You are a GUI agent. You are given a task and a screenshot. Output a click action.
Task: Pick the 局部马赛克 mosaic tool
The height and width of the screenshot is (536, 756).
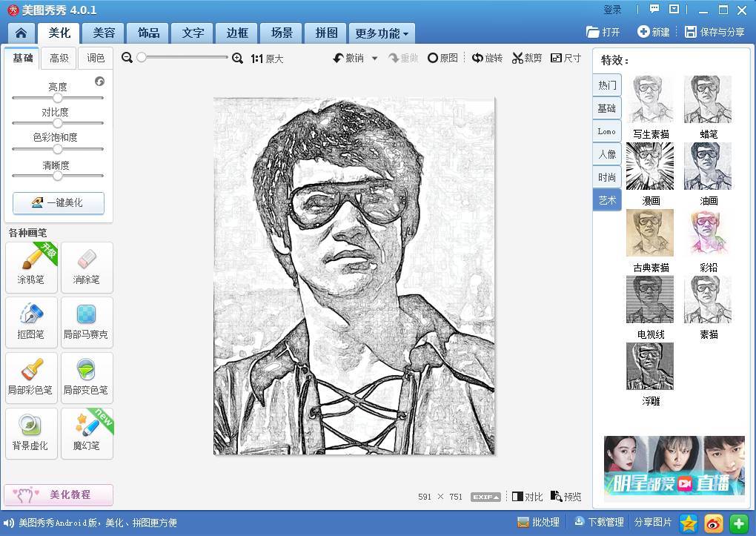tap(87, 322)
